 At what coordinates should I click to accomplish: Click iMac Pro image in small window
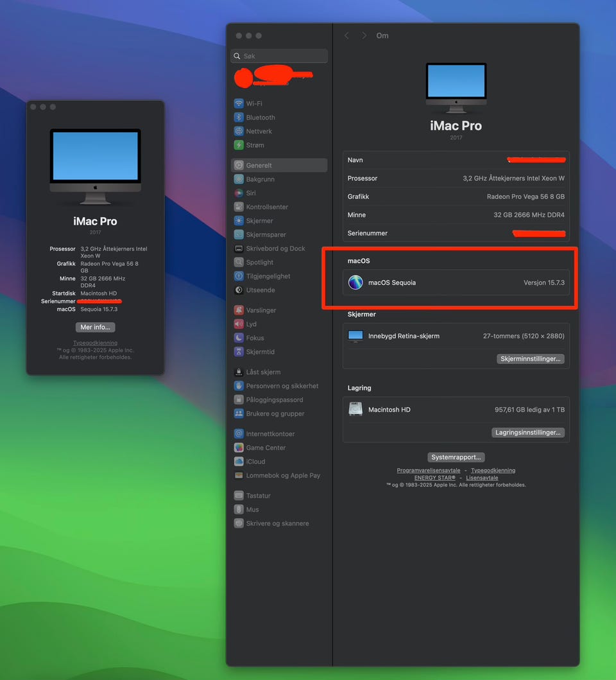click(x=96, y=166)
